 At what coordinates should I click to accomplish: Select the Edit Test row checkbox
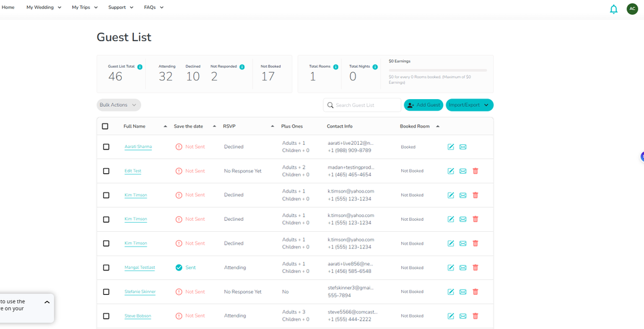pos(106,171)
